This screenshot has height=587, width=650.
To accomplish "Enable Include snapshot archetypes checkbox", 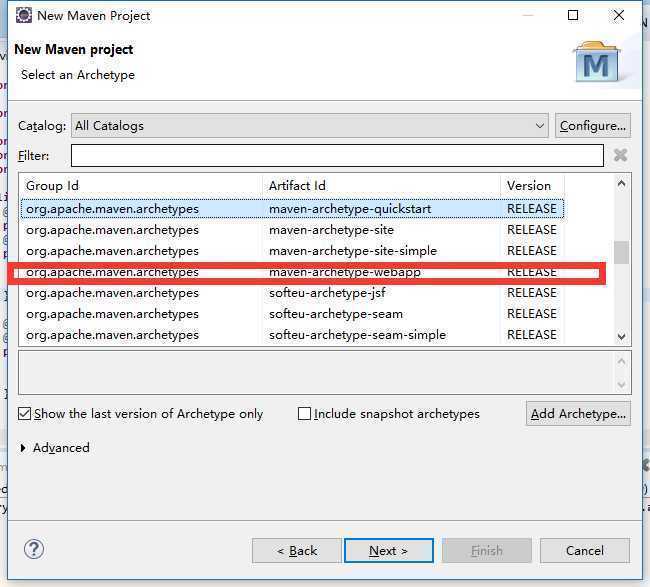I will (x=304, y=414).
